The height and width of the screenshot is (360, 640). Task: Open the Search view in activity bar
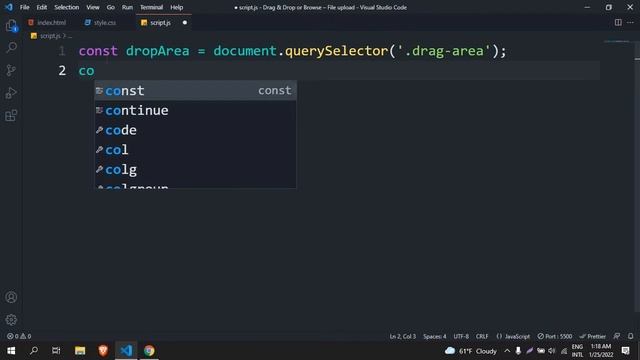11,47
